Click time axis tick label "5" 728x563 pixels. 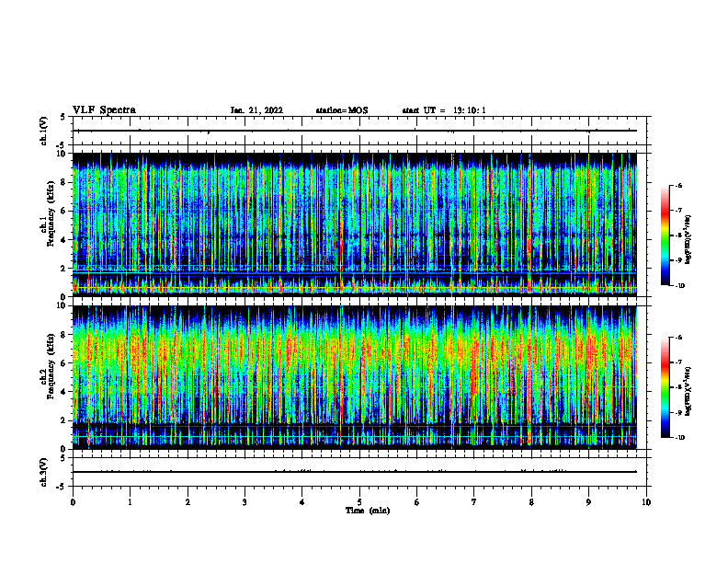click(x=359, y=502)
